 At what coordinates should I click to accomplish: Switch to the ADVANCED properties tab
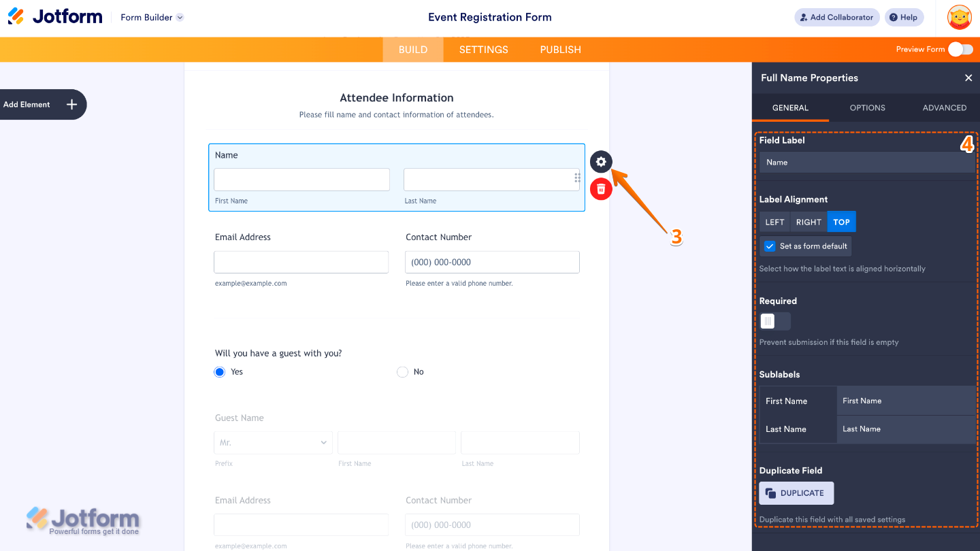pyautogui.click(x=945, y=107)
